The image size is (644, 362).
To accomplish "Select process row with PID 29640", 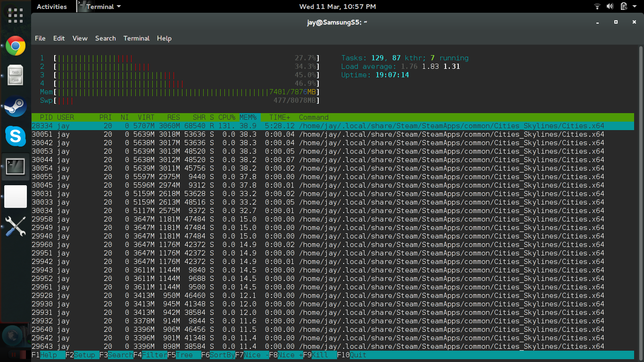I will point(333,329).
